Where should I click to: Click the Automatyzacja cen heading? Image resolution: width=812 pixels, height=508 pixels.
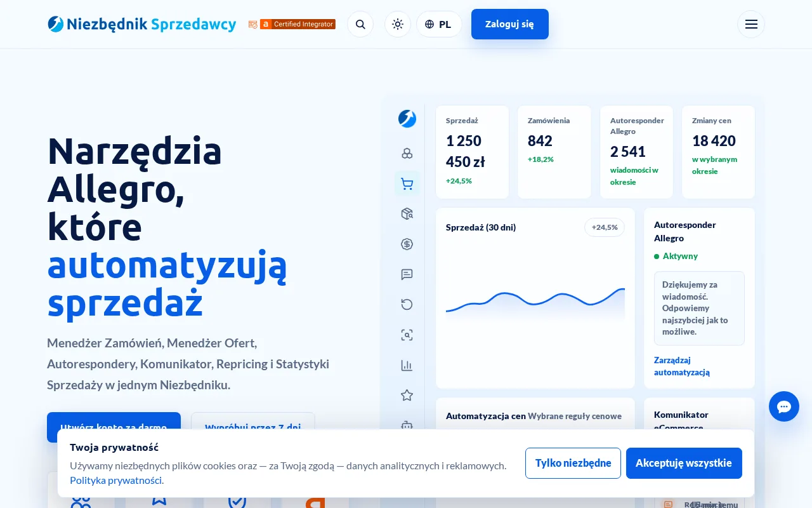click(486, 416)
